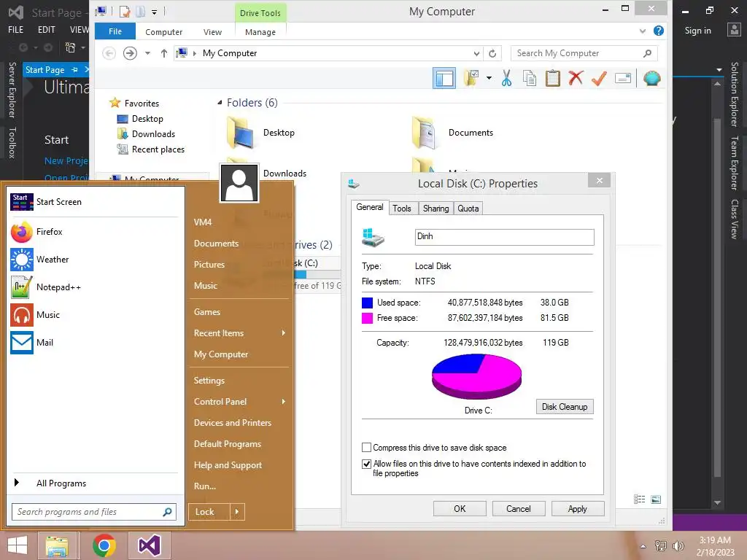The height and width of the screenshot is (560, 747).
Task: Click the teal shell icon in toolbar
Action: [x=651, y=78]
